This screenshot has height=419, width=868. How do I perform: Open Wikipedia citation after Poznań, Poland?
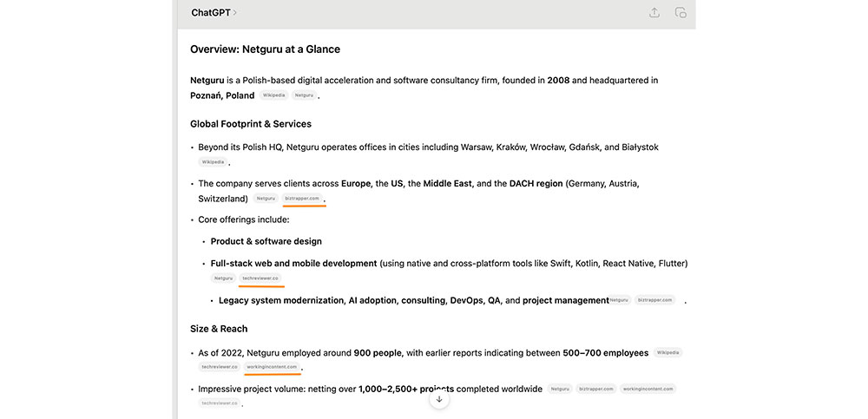point(273,95)
